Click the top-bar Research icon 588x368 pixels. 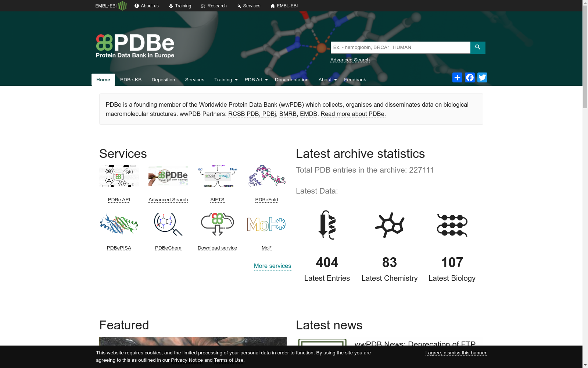203,6
